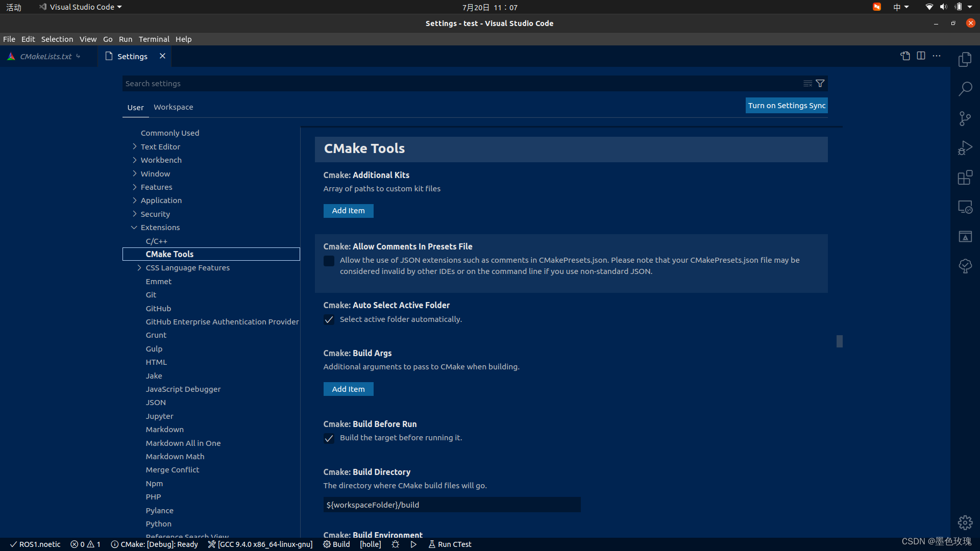Open the tree-shaped activity bar icon below CMake
Viewport: 980px width, 551px height.
coord(965,266)
